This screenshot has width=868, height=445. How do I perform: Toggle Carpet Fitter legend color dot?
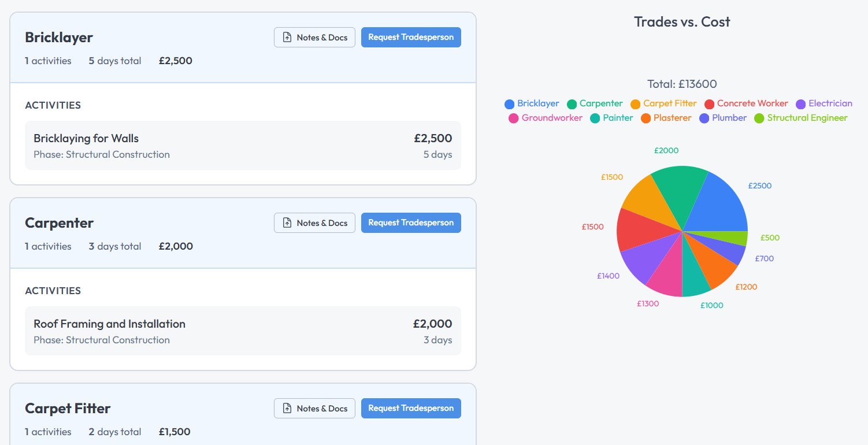[x=635, y=104]
